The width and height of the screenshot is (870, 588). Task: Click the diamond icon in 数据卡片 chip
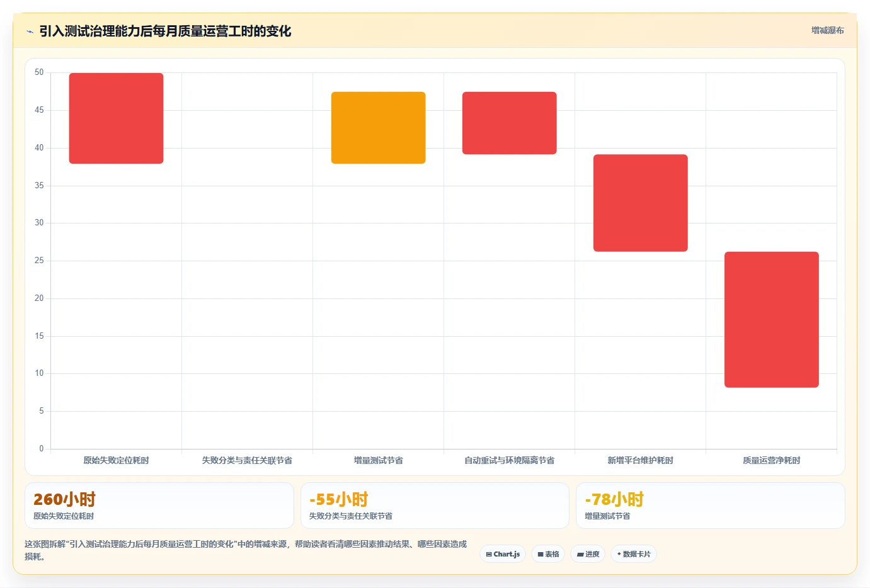pyautogui.click(x=619, y=554)
